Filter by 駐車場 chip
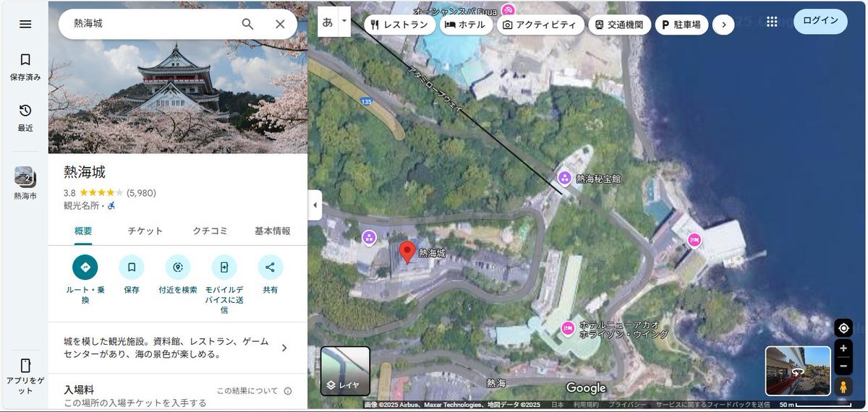The height and width of the screenshot is (412, 868). click(681, 25)
